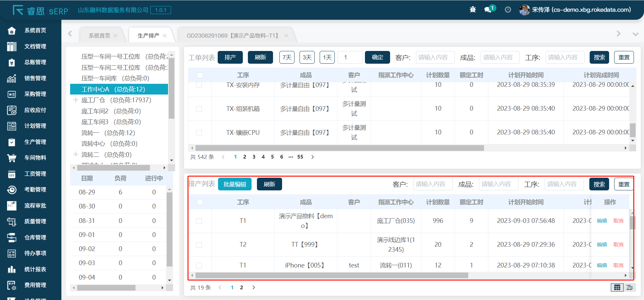Open the GD2308291069 work order tab
This screenshot has height=300, width=644.
coord(233,36)
